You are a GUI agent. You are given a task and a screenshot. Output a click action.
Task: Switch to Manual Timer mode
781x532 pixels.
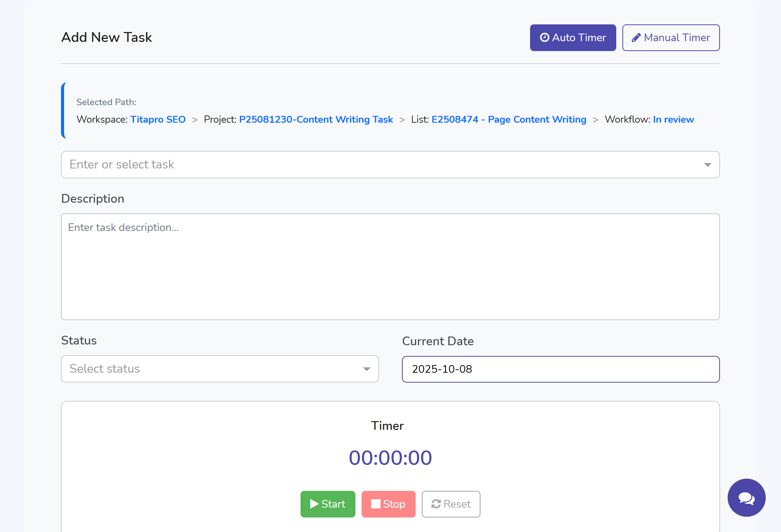tap(671, 38)
